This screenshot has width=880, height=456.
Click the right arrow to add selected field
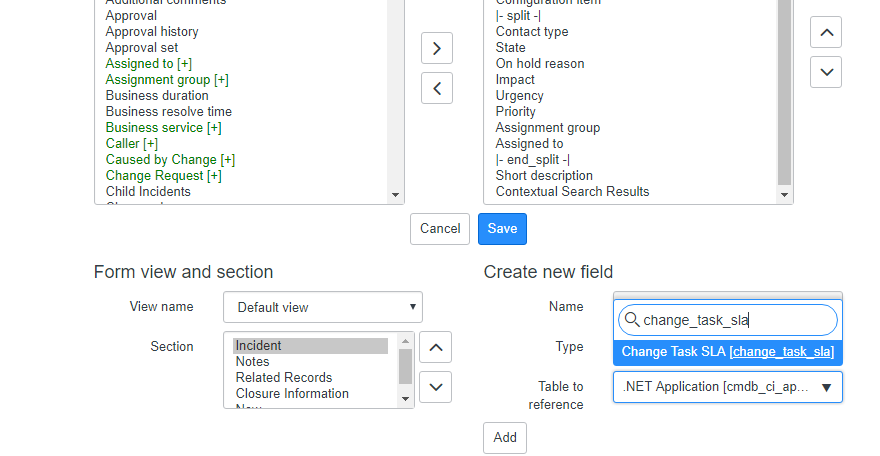[437, 48]
